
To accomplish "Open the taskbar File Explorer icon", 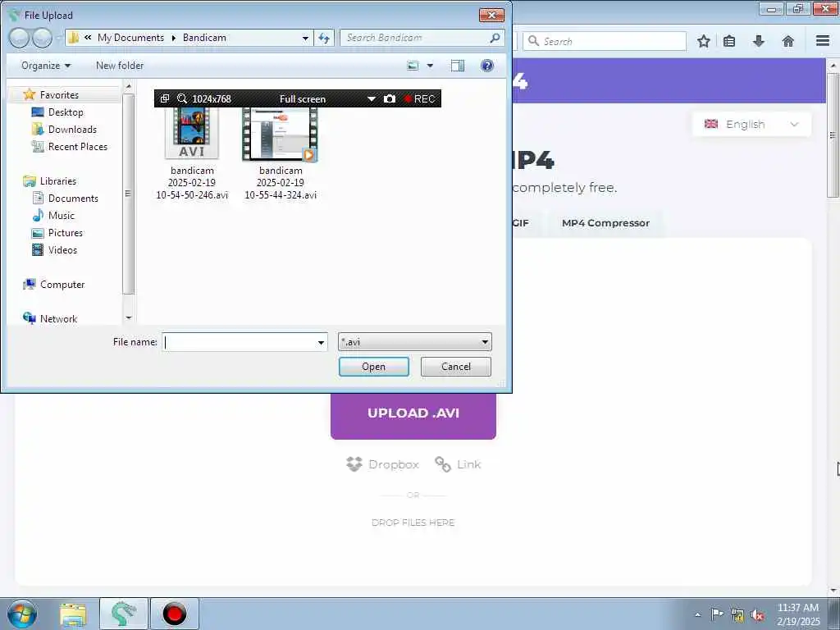I will (73, 614).
